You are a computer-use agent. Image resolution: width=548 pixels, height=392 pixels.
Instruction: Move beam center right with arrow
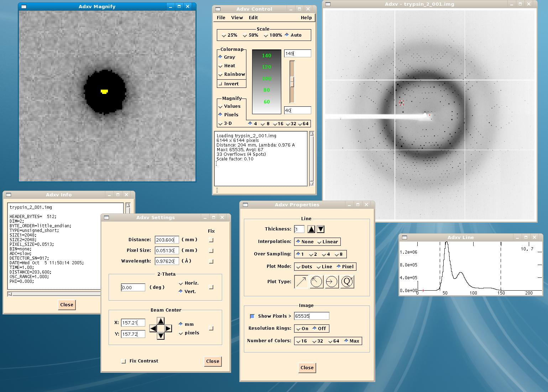pyautogui.click(x=168, y=328)
